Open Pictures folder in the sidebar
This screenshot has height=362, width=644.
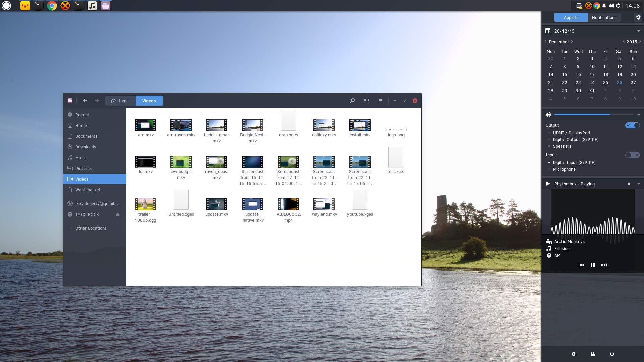pyautogui.click(x=95, y=168)
